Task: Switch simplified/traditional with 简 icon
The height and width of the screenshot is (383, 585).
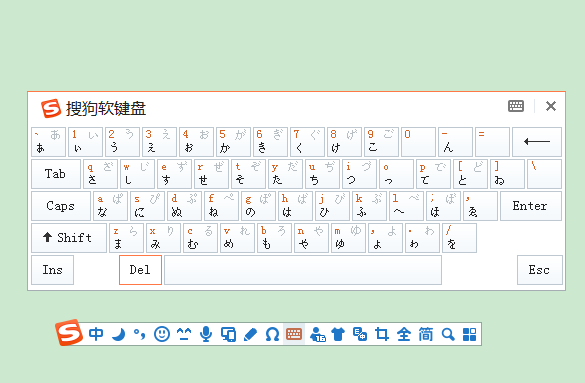Action: (426, 334)
